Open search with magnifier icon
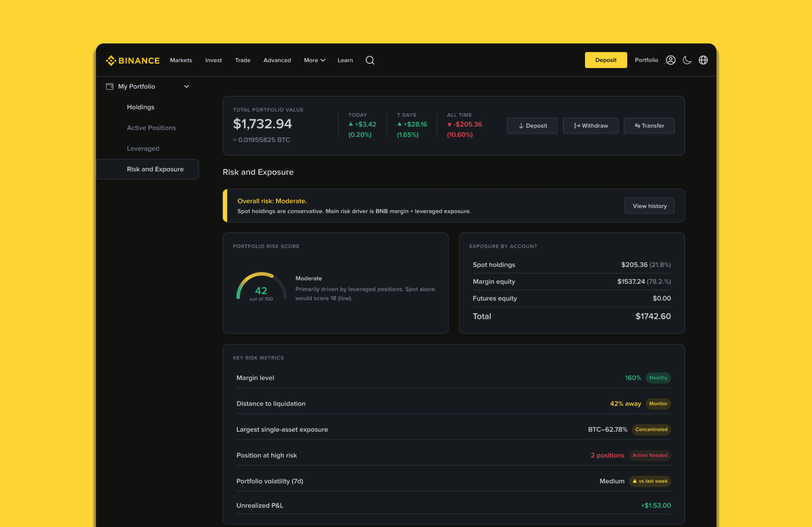This screenshot has height=527, width=812. (x=370, y=60)
